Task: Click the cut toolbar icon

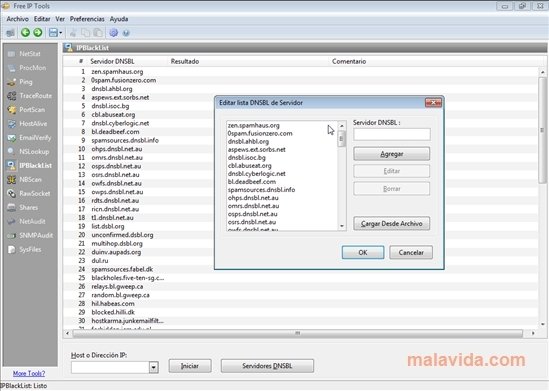Action: point(73,33)
